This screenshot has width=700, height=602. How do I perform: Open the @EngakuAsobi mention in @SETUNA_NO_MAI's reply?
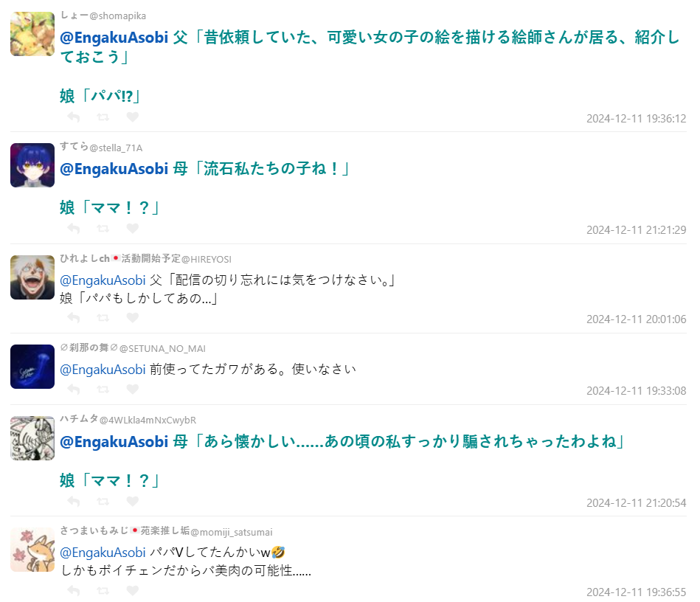click(103, 370)
